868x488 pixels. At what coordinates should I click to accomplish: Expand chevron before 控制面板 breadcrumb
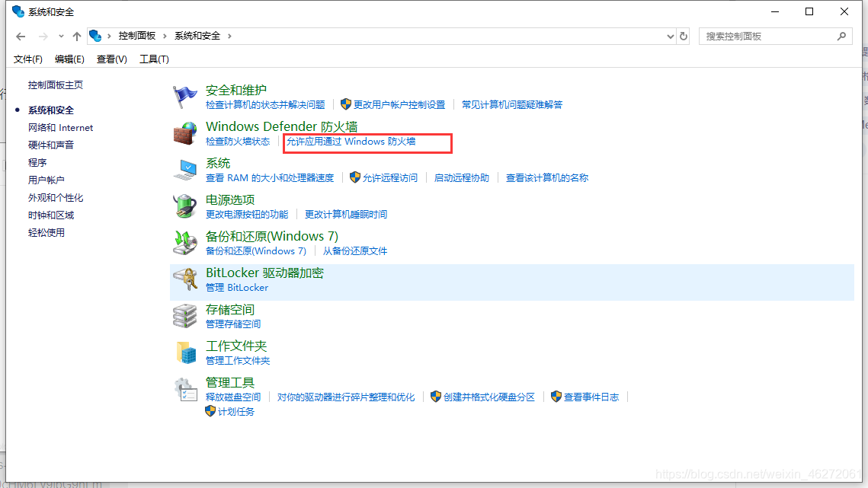click(x=109, y=36)
